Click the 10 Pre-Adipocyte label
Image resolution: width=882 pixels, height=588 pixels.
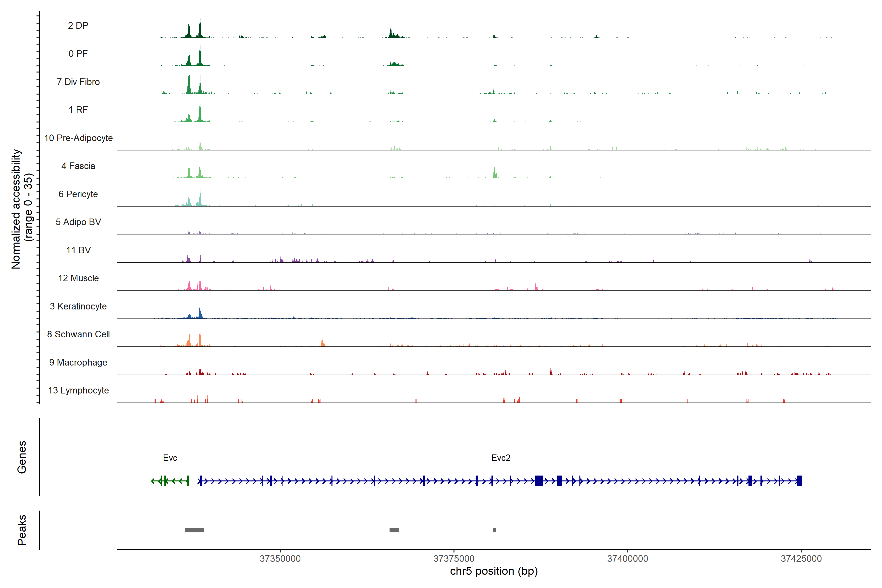[x=78, y=138]
